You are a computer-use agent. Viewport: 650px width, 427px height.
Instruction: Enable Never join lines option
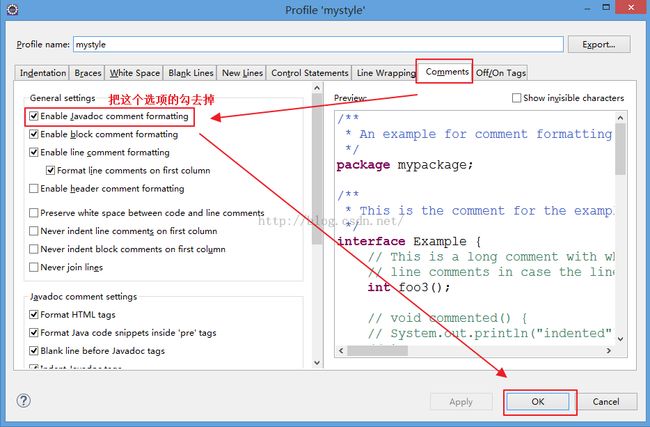coord(34,267)
